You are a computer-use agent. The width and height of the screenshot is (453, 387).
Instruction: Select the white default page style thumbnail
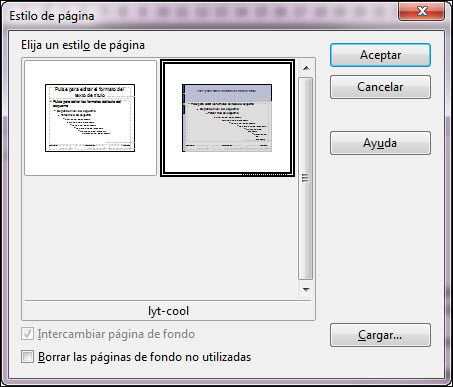[x=90, y=118]
